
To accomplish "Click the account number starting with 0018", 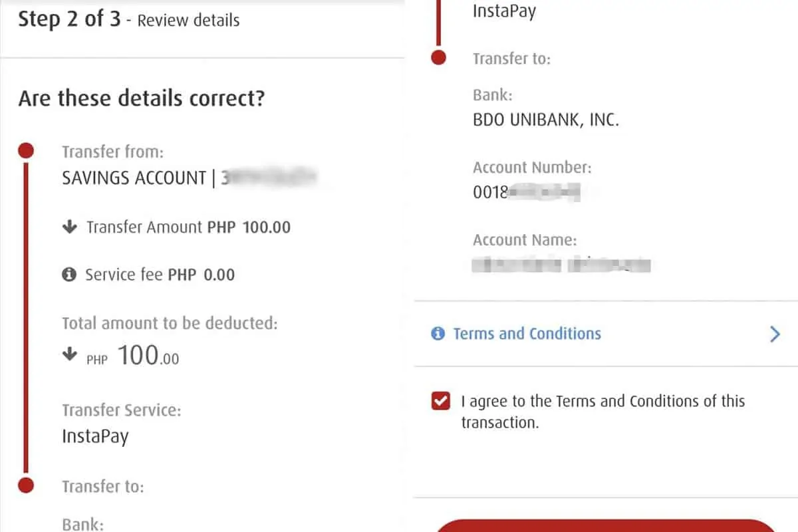I will click(527, 192).
